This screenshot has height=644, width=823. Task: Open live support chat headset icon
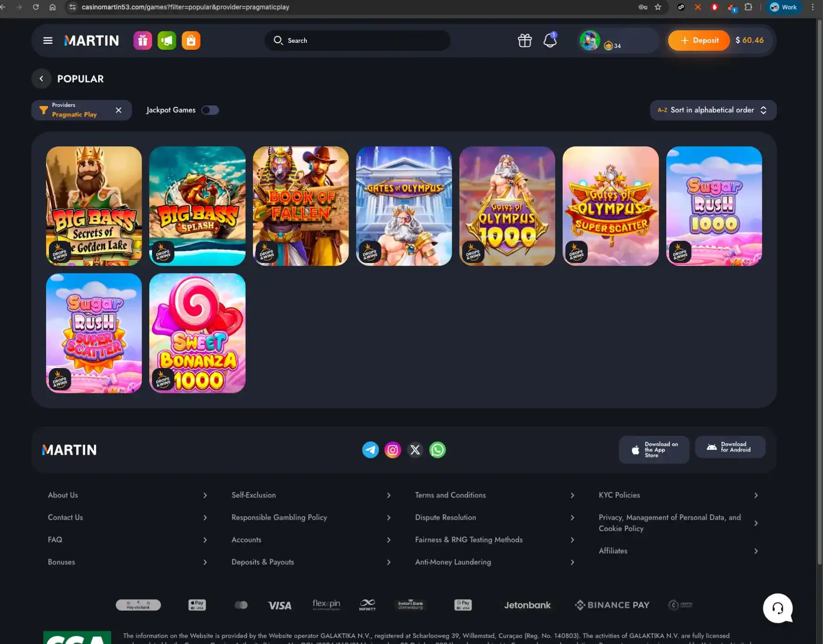click(778, 608)
